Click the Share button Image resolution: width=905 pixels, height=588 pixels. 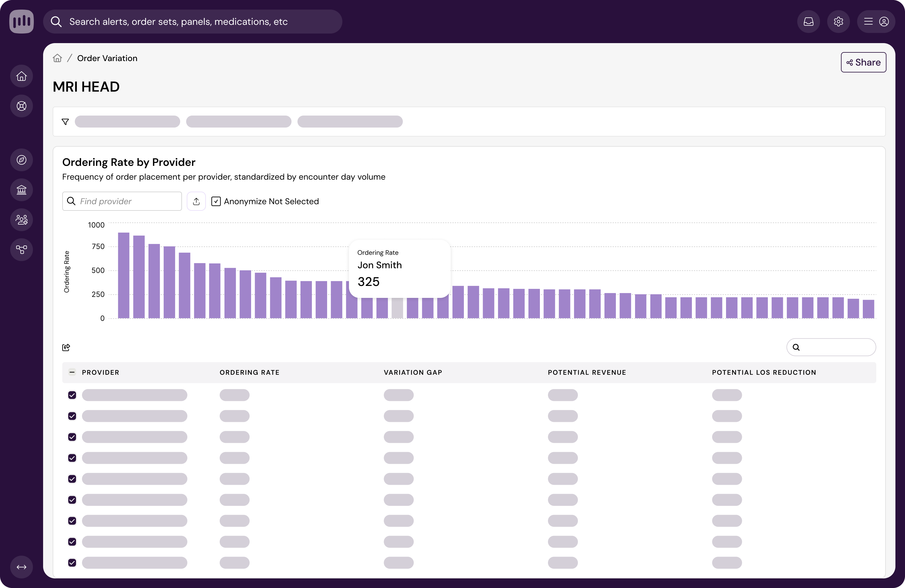pos(863,62)
